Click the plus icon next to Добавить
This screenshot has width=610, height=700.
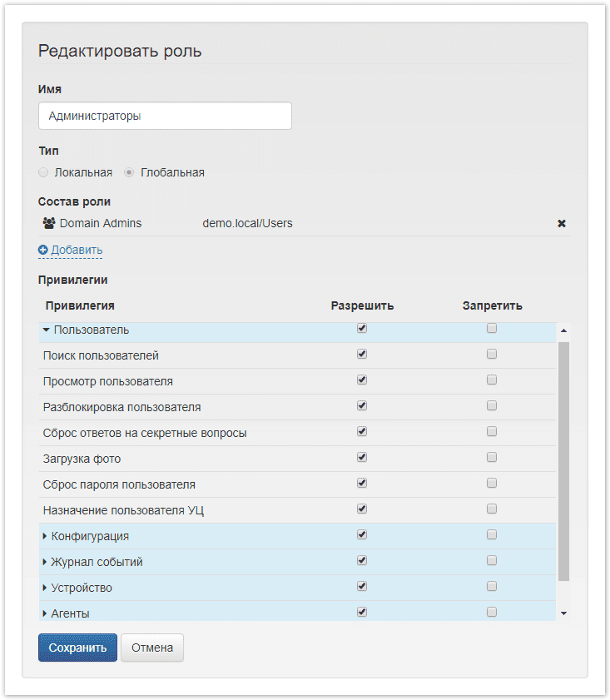pyautogui.click(x=43, y=250)
